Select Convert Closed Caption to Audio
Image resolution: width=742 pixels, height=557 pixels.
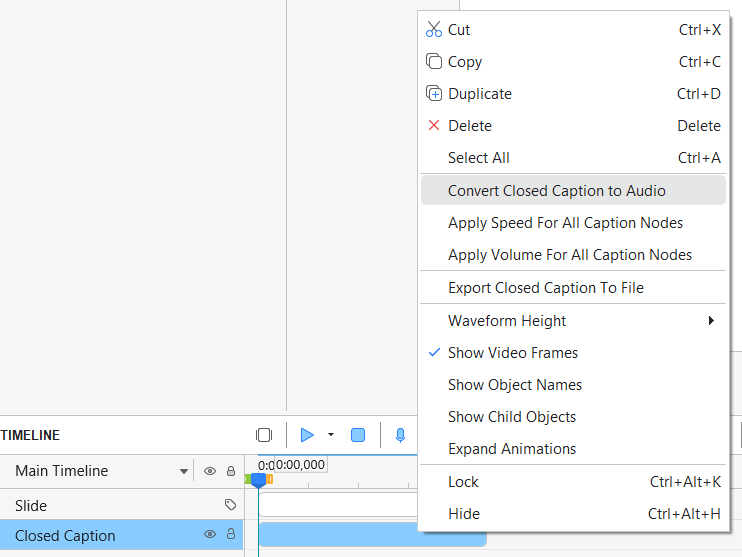coord(573,190)
